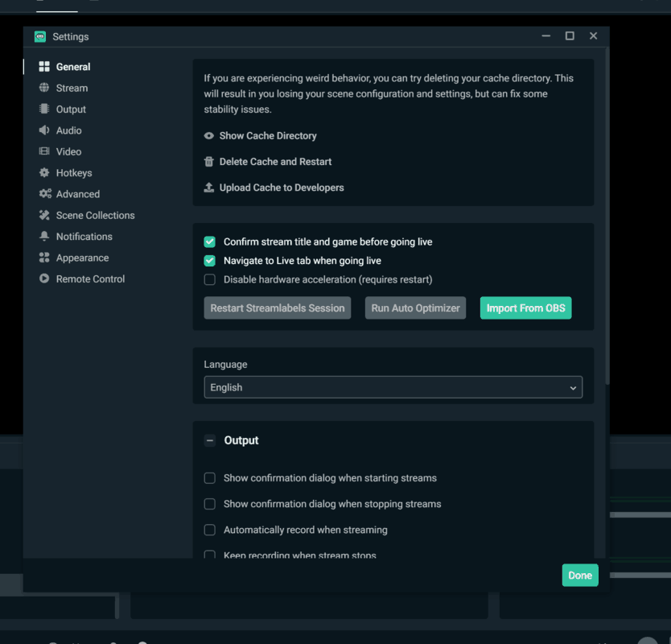Enable show confirmation dialog when starting streams
This screenshot has height=644, width=671.
pyautogui.click(x=209, y=477)
